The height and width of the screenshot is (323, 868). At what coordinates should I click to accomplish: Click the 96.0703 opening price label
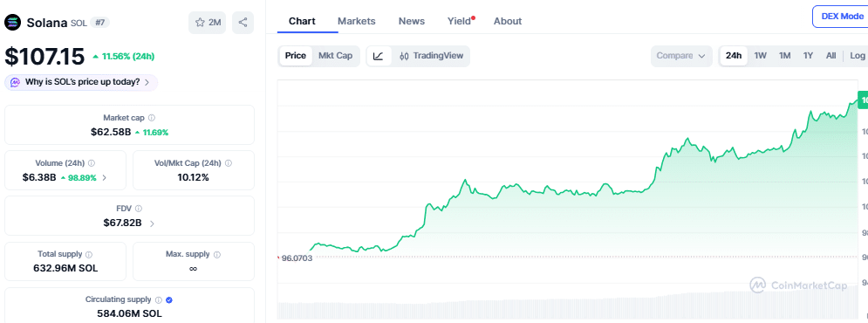pos(297,258)
